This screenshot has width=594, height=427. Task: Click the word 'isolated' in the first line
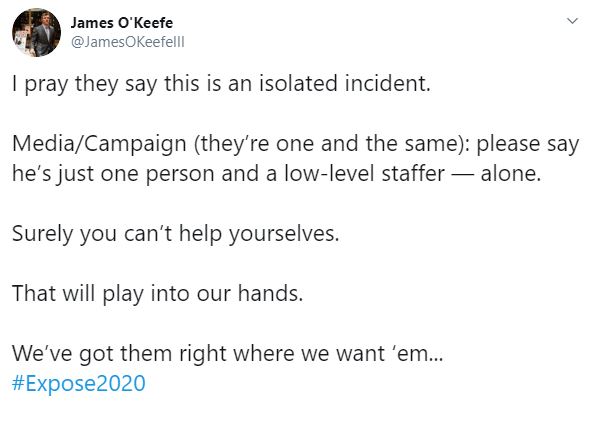pyautogui.click(x=298, y=83)
